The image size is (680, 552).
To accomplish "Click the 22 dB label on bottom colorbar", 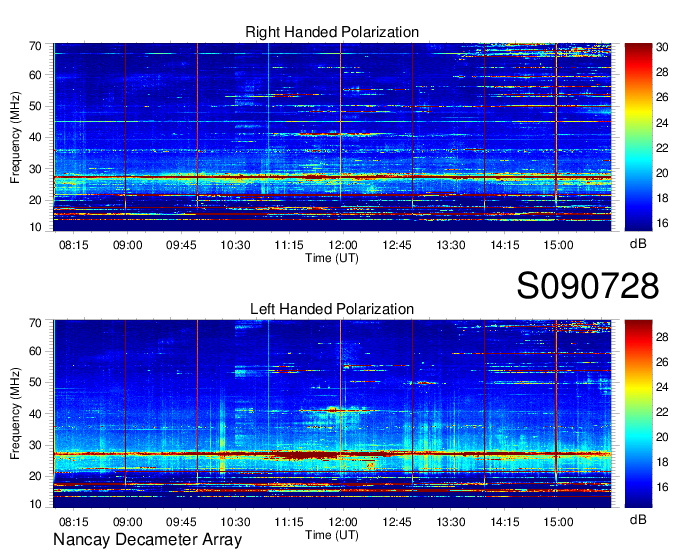I will tap(662, 412).
